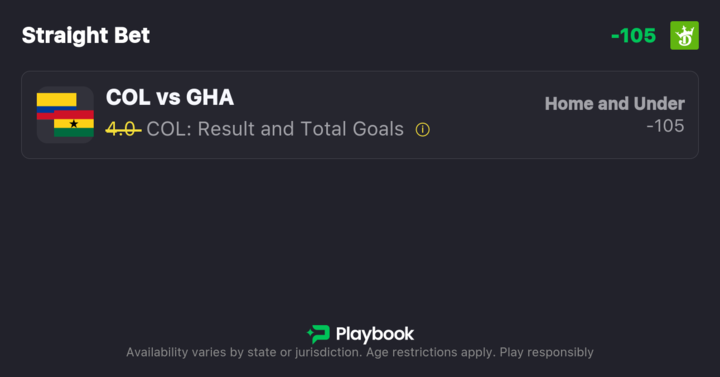Click the word Under in selection label

click(x=659, y=104)
